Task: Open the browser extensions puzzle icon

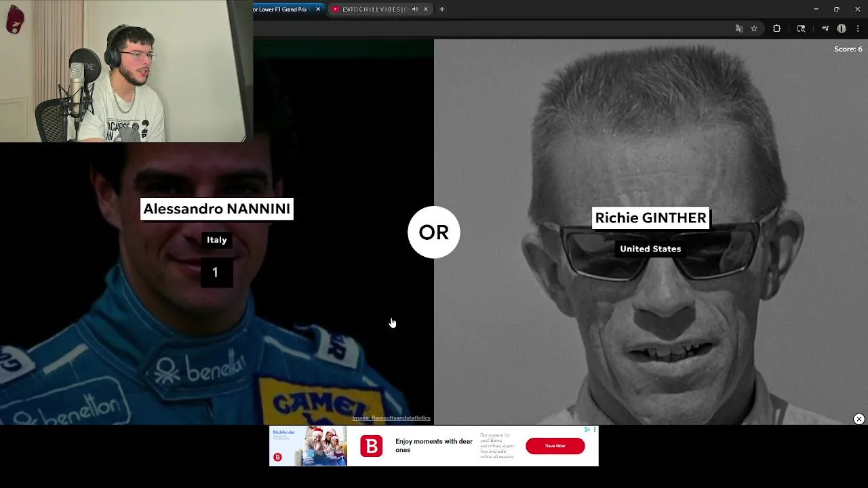Action: pos(777,28)
